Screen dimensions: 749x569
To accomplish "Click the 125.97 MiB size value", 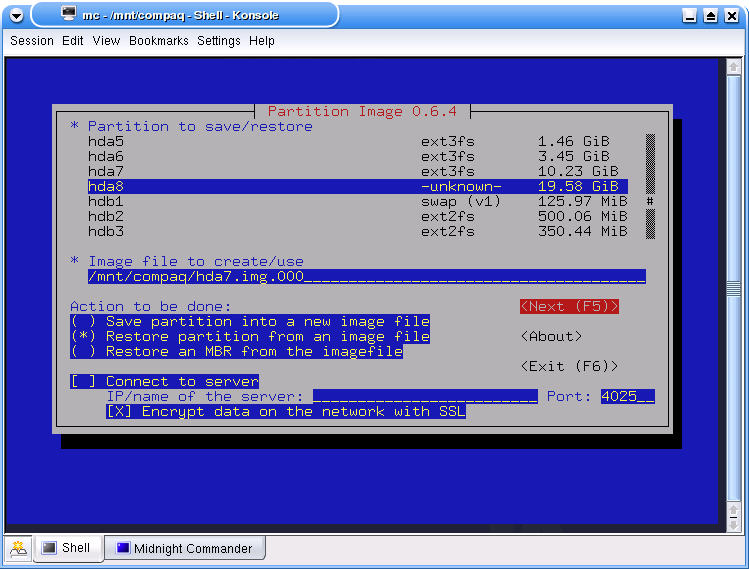I will [x=583, y=201].
